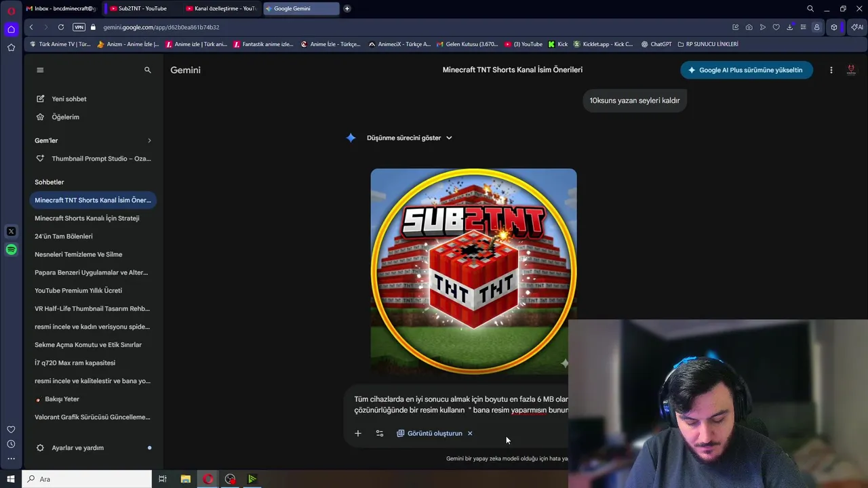Expand the Gem'ler section arrow
The image size is (868, 488).
click(x=149, y=140)
